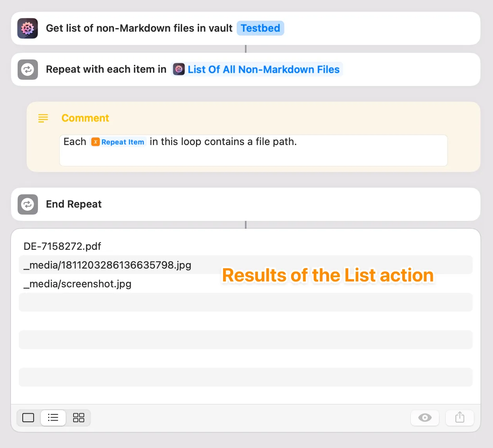Select the End Repeat label
This screenshot has height=448, width=493.
point(74,204)
